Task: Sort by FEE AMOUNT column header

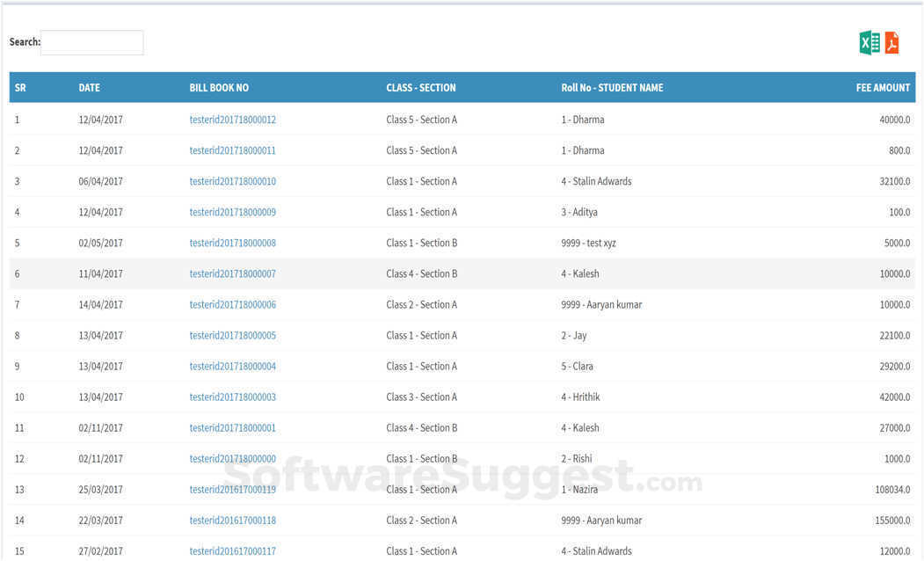Action: coord(883,88)
